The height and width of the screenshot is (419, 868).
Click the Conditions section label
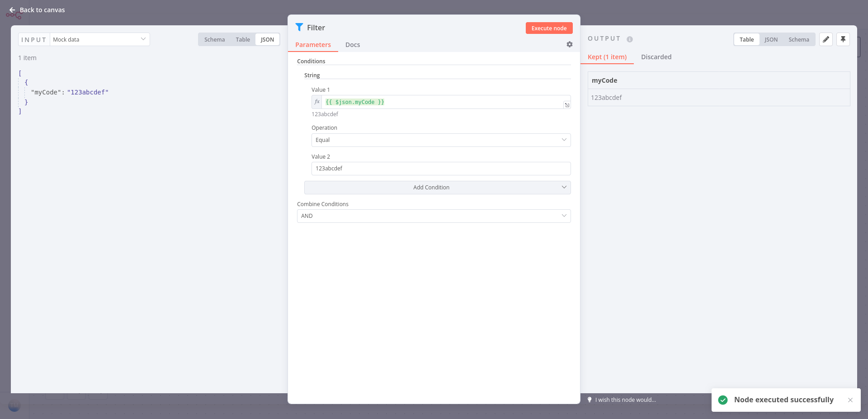[311, 61]
